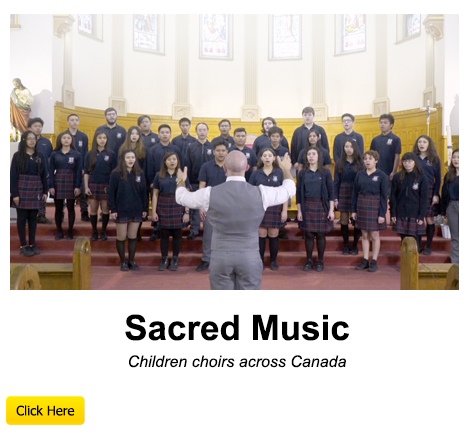Click the wooden pew at bottom right
470x434 pixels.
[x=430, y=265]
